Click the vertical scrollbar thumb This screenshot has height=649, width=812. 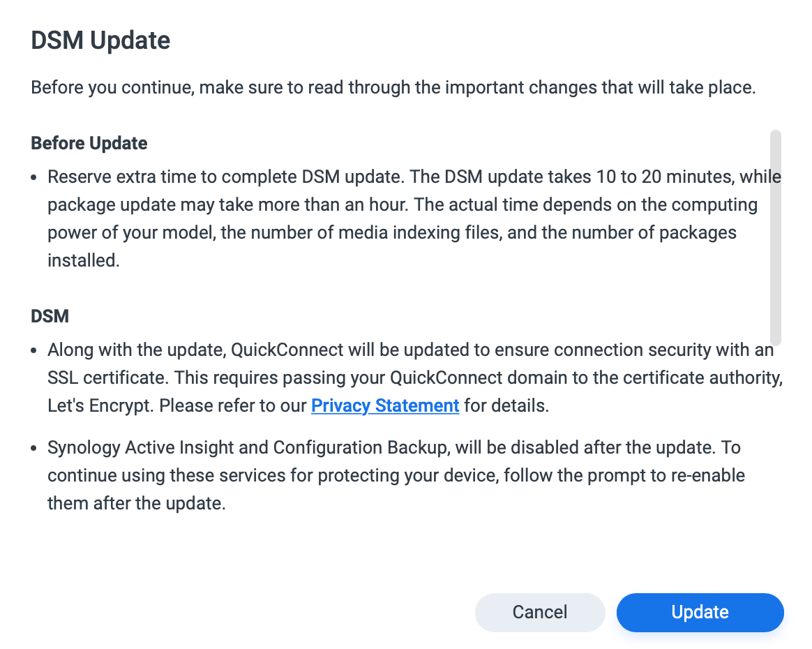(775, 237)
